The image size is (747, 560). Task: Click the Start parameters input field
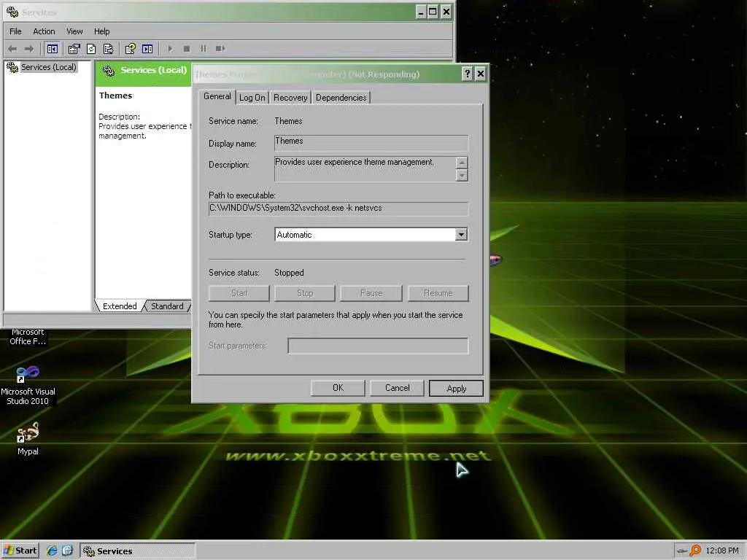[378, 346]
